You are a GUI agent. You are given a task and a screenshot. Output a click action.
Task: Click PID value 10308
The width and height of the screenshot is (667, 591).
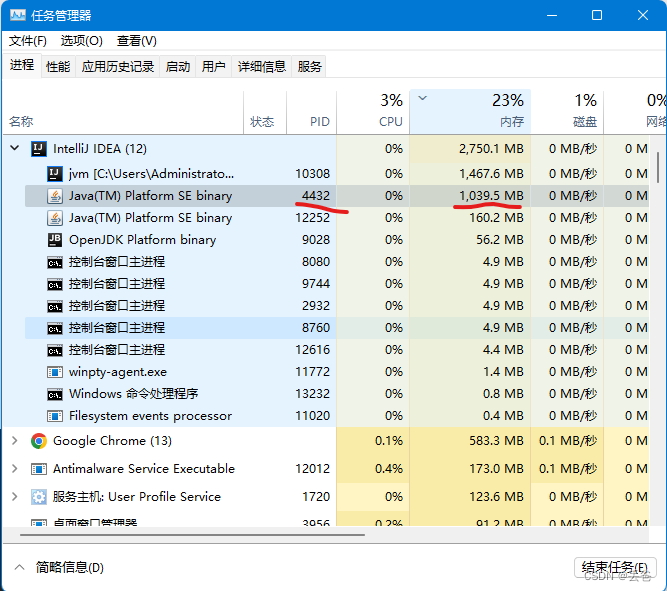313,174
